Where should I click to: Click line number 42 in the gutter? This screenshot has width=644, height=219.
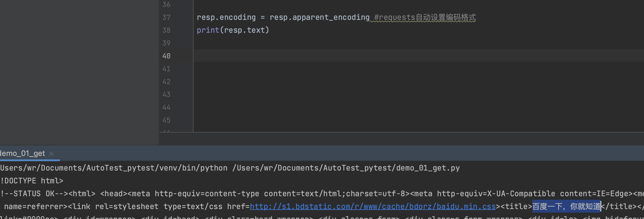[x=166, y=82]
